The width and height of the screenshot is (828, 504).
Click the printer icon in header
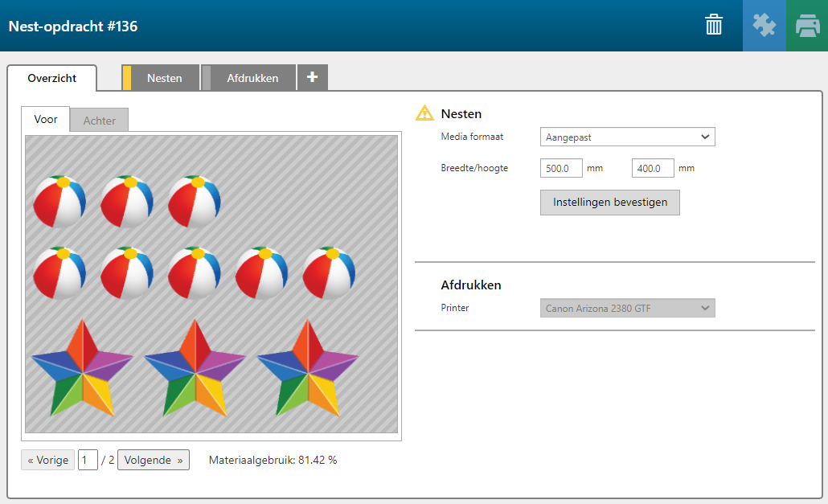tap(807, 26)
